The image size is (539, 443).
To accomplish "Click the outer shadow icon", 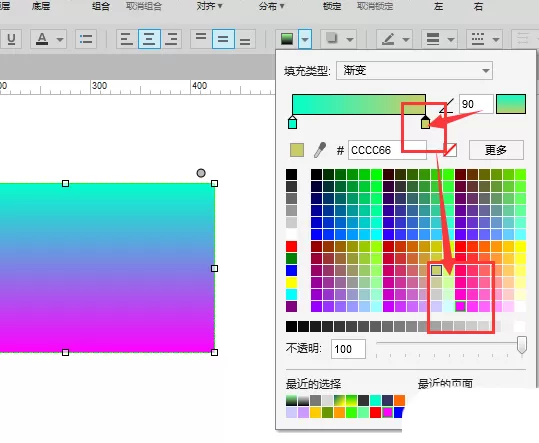I will click(x=332, y=39).
